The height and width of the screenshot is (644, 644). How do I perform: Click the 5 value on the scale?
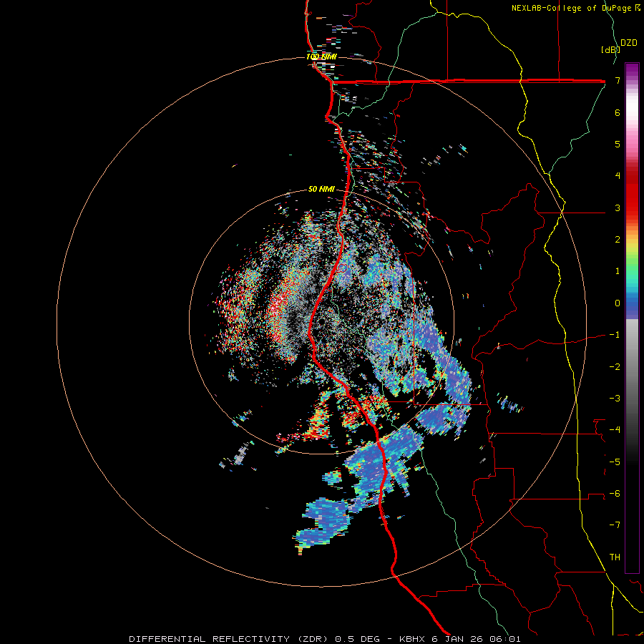pos(618,144)
